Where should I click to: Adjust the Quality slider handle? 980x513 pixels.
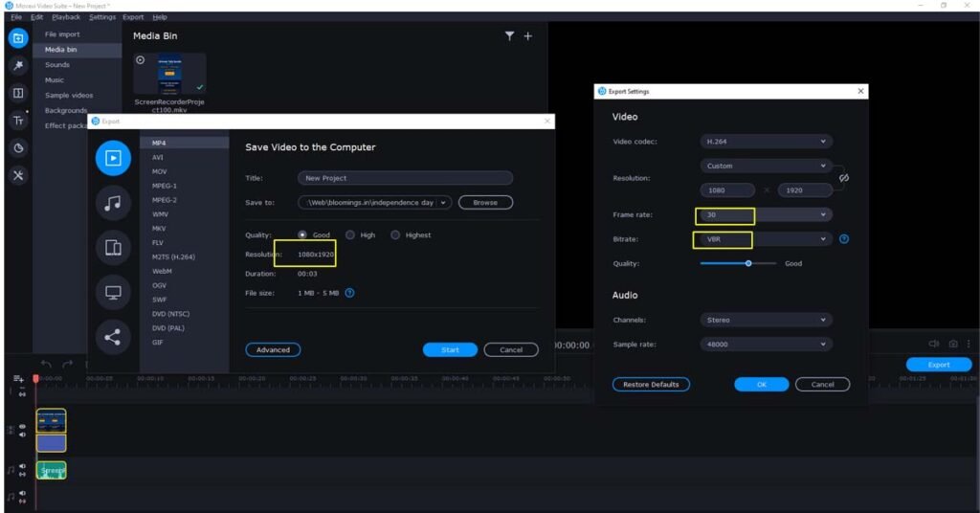[748, 264]
